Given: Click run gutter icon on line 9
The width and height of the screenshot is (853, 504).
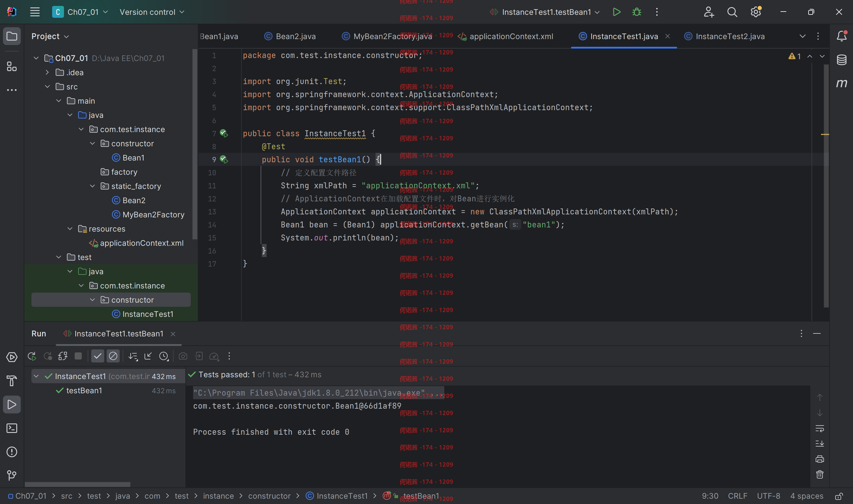Looking at the screenshot, I should coord(224,159).
